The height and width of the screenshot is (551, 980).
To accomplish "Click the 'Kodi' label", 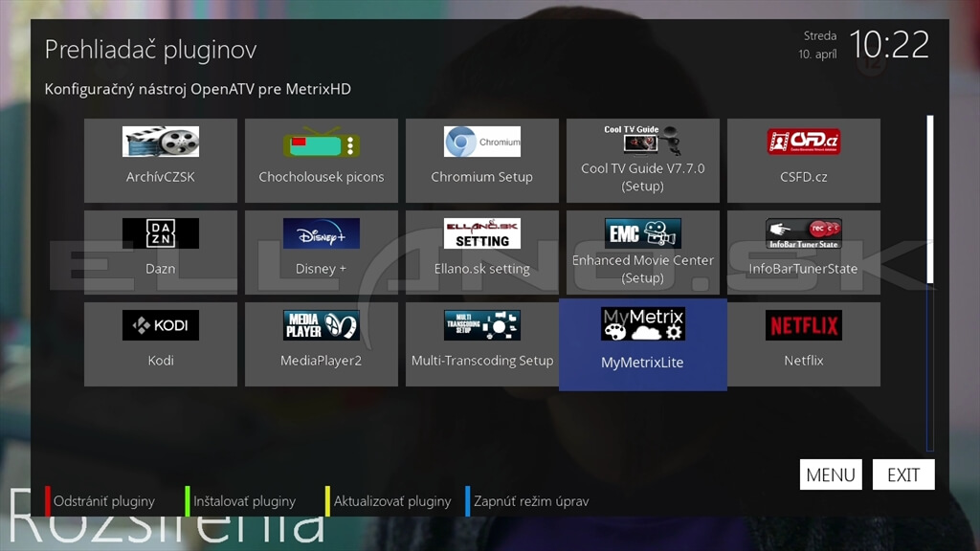I will 161,361.
